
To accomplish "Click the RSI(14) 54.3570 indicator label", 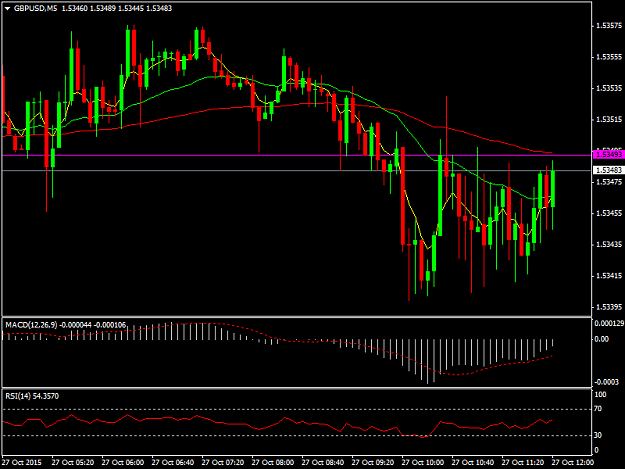I will (32, 396).
